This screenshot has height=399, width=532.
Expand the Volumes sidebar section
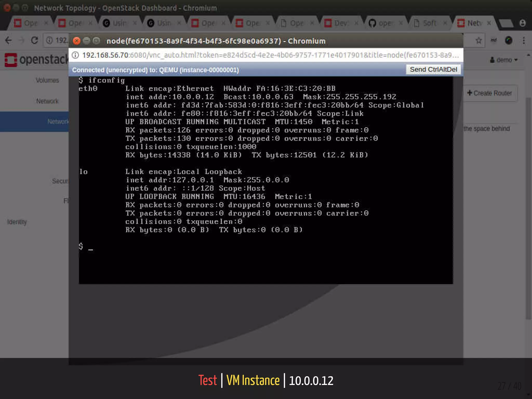point(47,80)
